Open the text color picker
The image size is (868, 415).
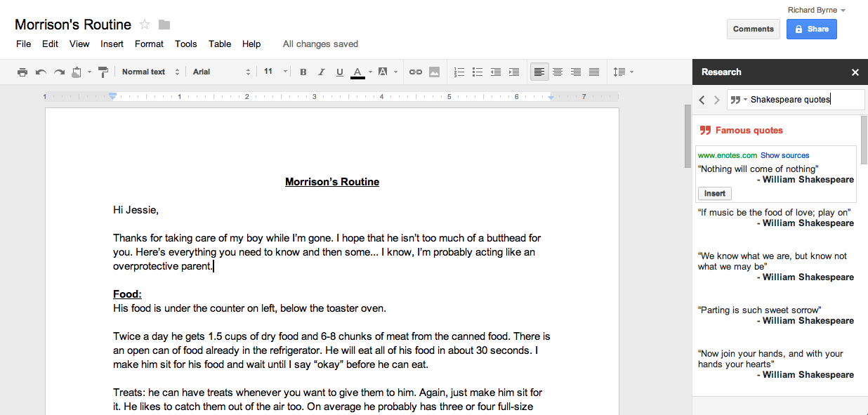[357, 72]
